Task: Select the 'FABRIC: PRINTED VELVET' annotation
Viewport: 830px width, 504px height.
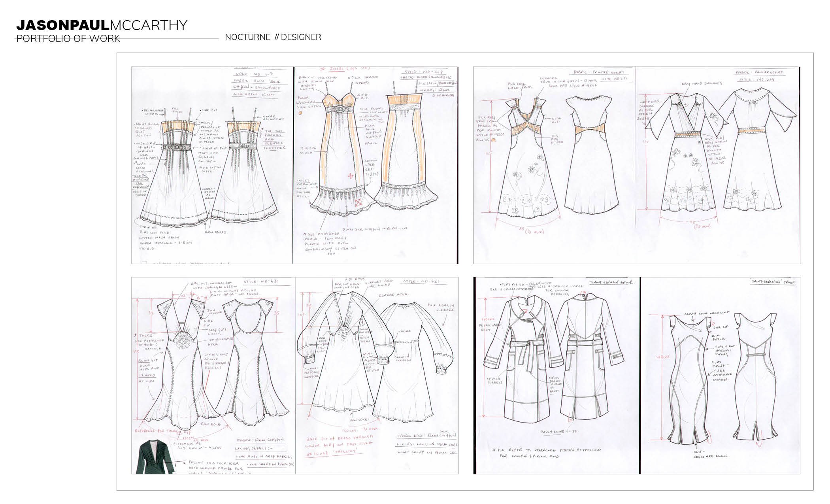Action: point(599,72)
